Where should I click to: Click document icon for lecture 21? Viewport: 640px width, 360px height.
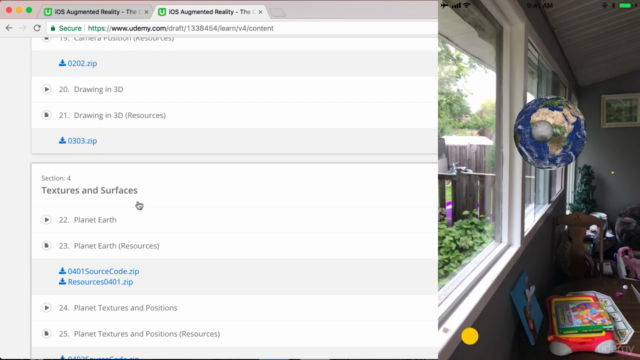[47, 115]
